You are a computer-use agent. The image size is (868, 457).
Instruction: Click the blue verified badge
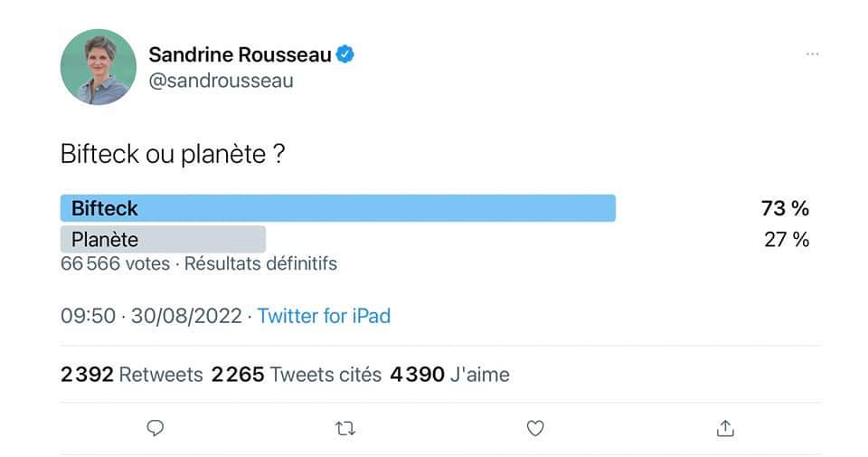pyautogui.click(x=345, y=54)
